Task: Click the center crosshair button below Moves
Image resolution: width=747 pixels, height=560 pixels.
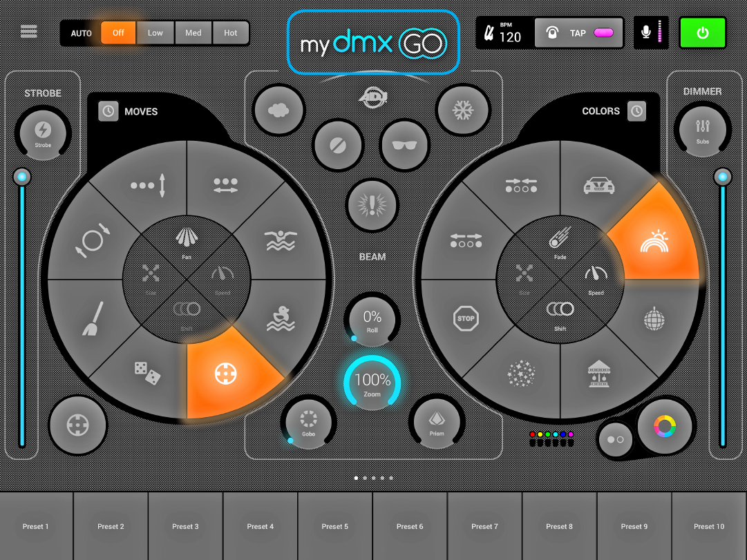Action: coord(78,425)
